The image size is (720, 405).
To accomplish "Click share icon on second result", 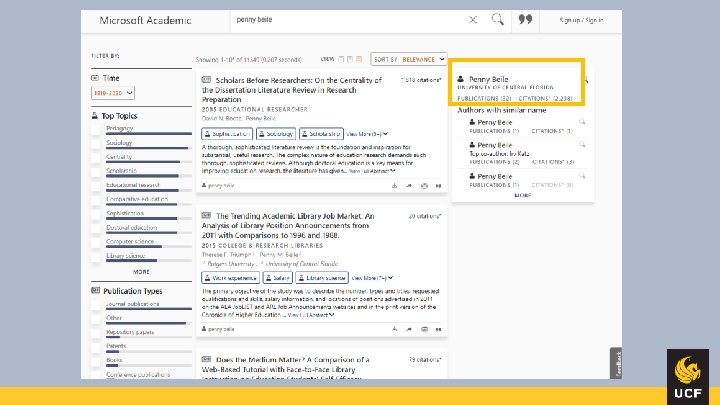I will [x=409, y=329].
